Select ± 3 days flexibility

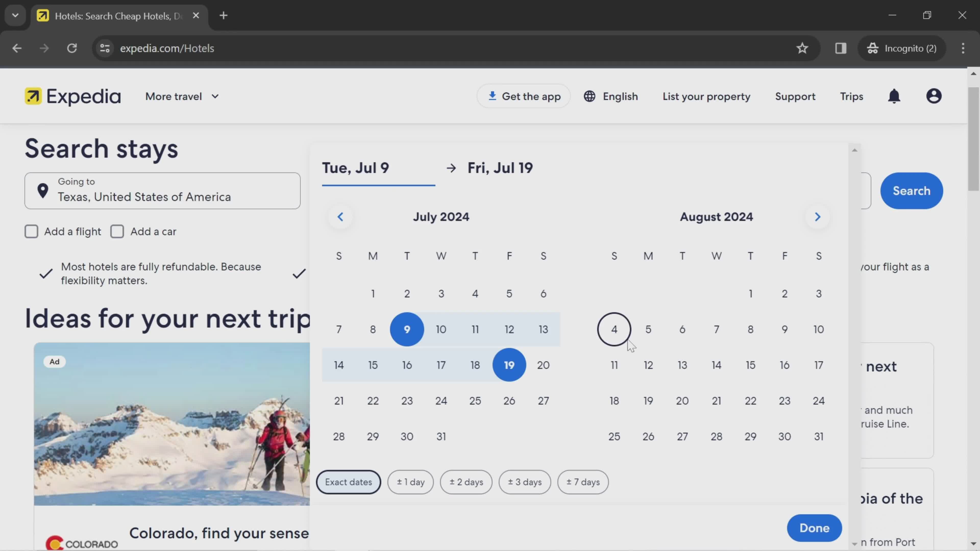525,482
